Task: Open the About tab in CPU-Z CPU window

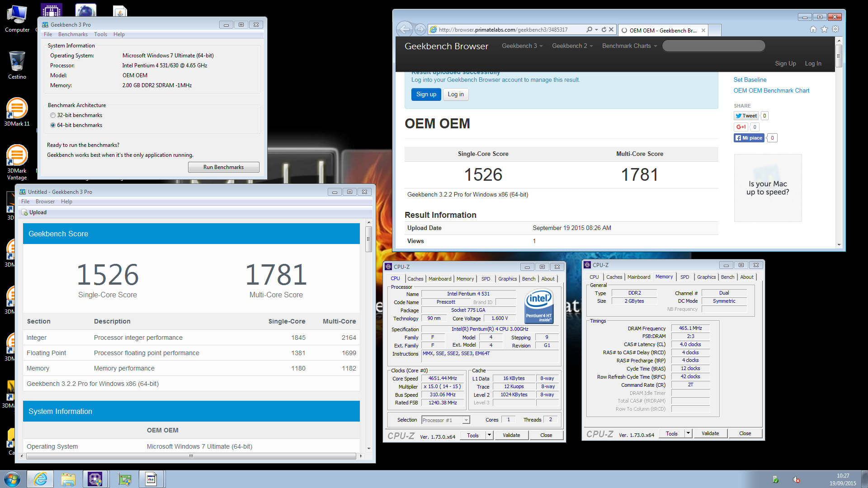Action: (x=548, y=279)
